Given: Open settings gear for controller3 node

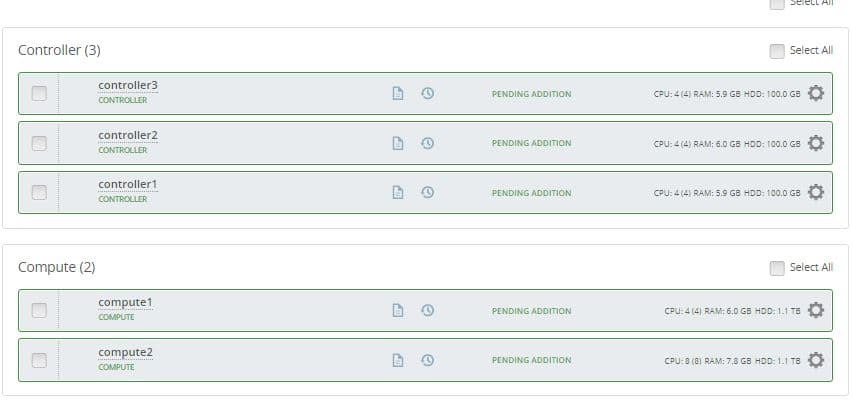Looking at the screenshot, I should [816, 93].
